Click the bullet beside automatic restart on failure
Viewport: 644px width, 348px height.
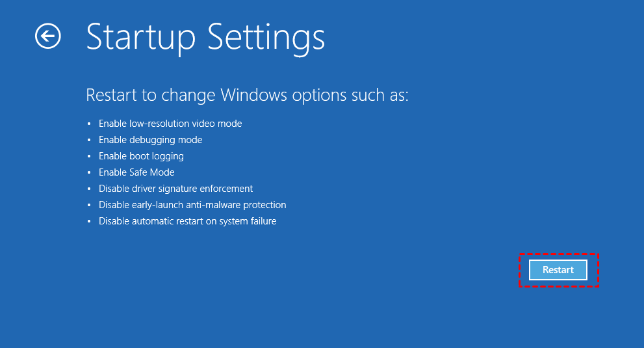(x=89, y=221)
